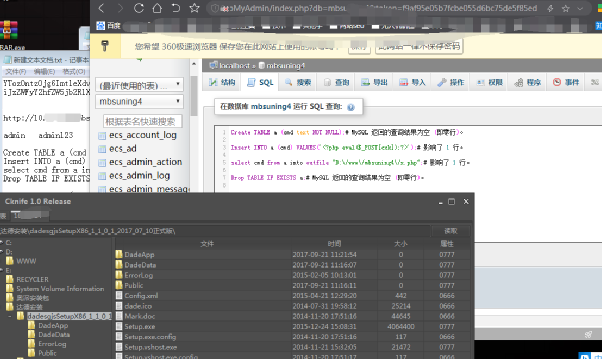Select dade.ico in file list
602x360 pixels.
138,306
